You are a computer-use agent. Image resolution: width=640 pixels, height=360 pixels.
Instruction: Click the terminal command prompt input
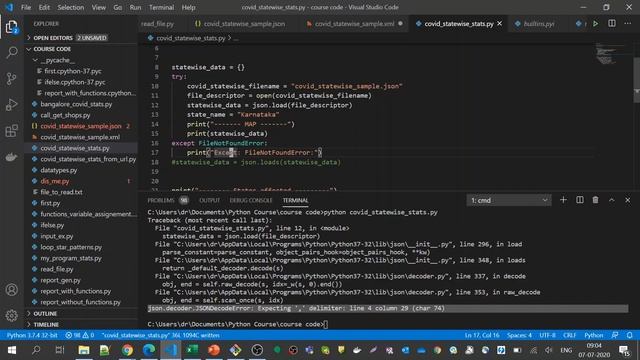[326, 324]
